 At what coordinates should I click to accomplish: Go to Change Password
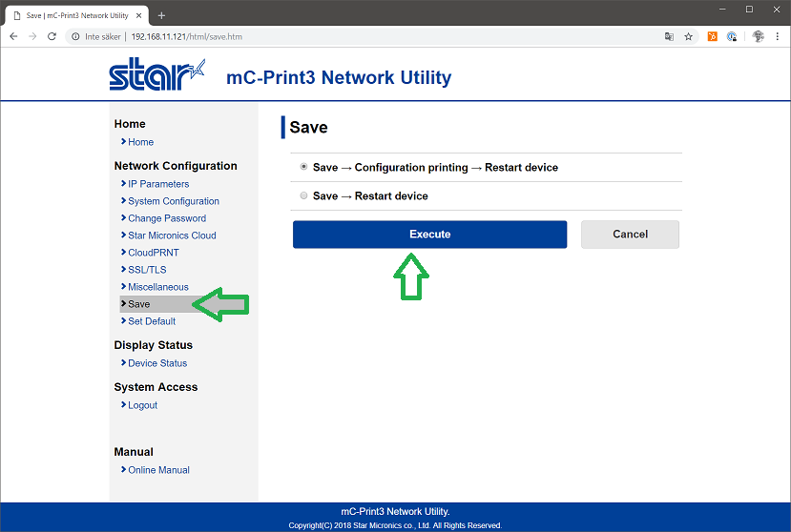[167, 218]
